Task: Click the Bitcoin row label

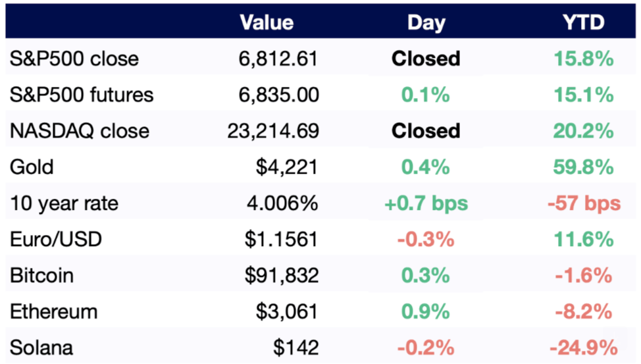Action: pos(41,274)
